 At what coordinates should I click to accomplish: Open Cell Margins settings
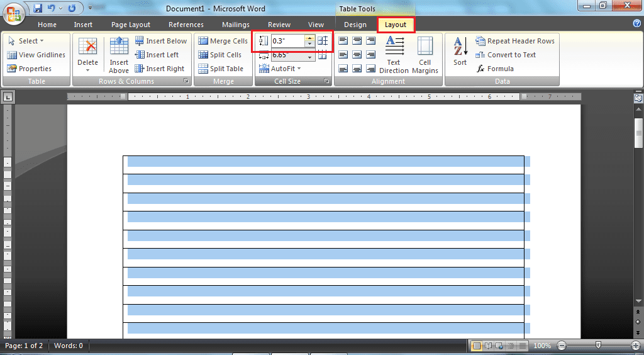pos(425,55)
